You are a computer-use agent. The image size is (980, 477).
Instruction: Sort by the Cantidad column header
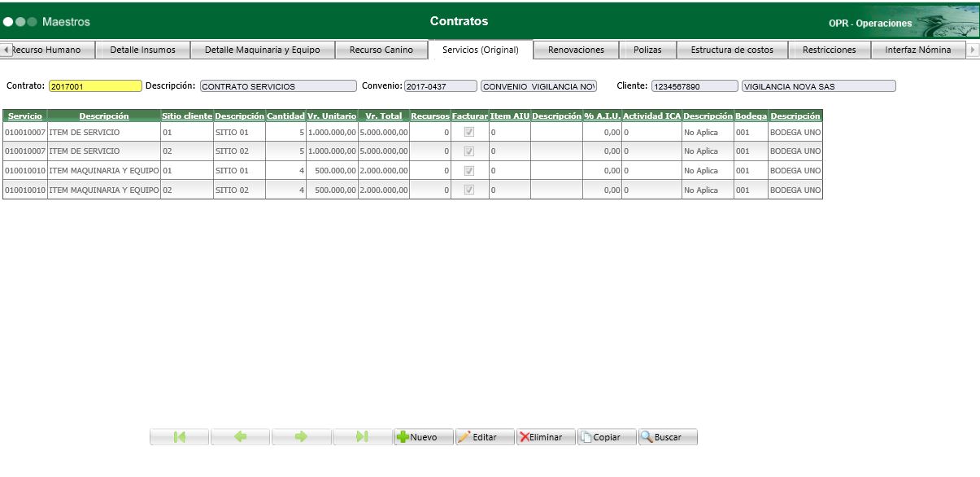point(285,116)
